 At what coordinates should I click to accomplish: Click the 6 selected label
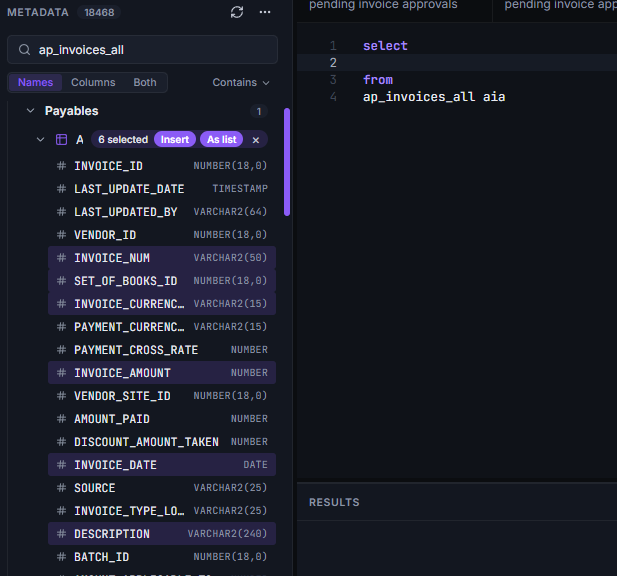(x=123, y=140)
